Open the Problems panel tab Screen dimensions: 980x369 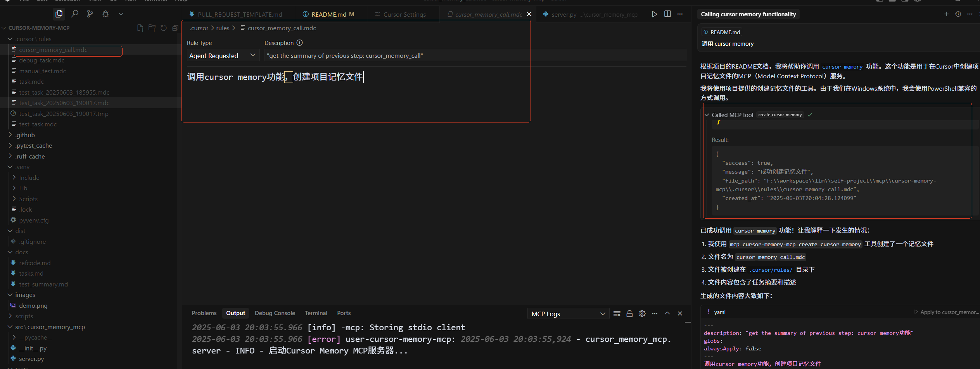204,313
